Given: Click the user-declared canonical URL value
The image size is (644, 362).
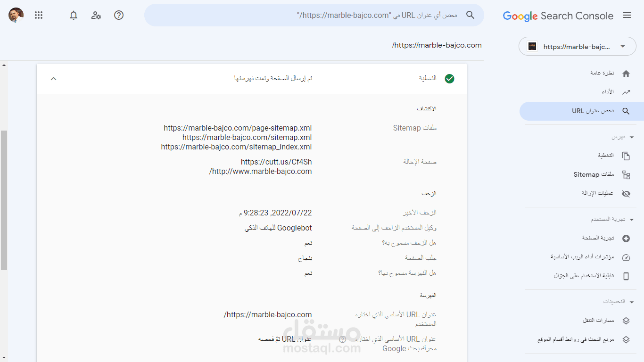Looking at the screenshot, I should click(x=268, y=315).
